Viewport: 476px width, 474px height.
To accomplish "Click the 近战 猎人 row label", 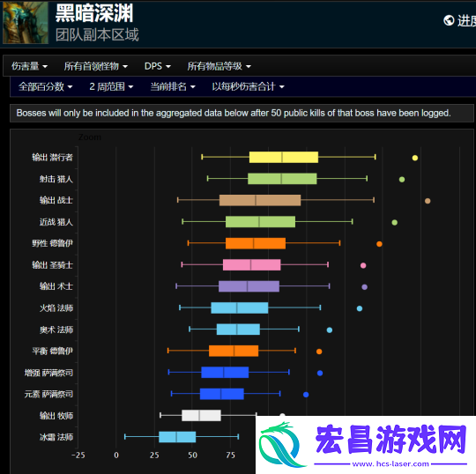I will [56, 222].
